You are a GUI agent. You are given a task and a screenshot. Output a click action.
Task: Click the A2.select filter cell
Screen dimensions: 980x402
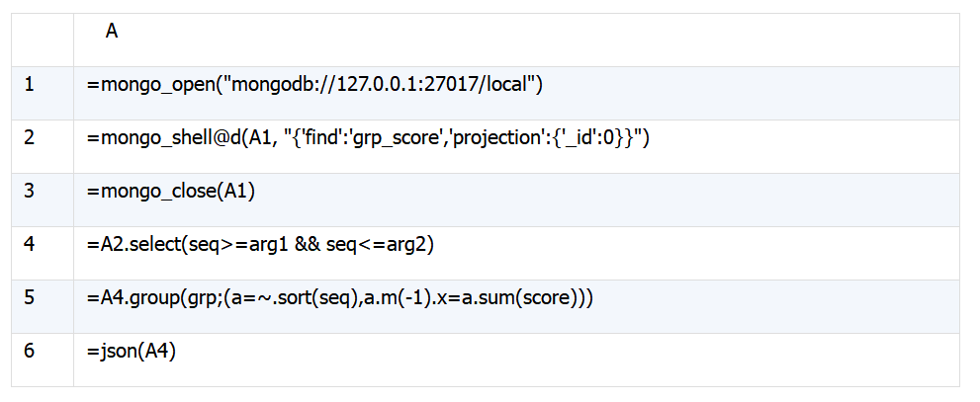pos(516,253)
